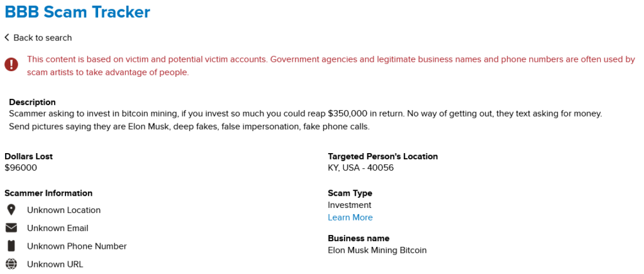The image size is (644, 274).
Task: Click the BBB Scam Tracker heading
Action: tap(77, 11)
